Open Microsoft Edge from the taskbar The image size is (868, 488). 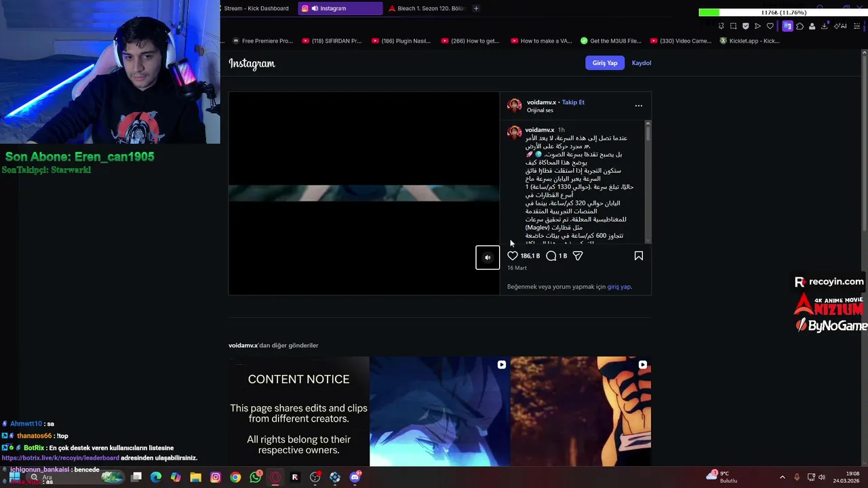156,477
